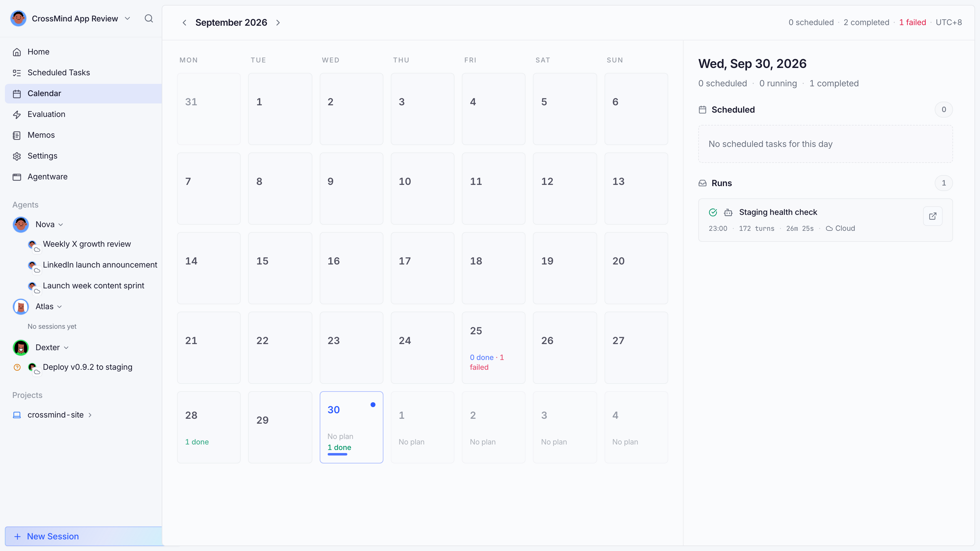Select October 1 No plan cell
Screen dimensions: 980x551
coord(422,427)
